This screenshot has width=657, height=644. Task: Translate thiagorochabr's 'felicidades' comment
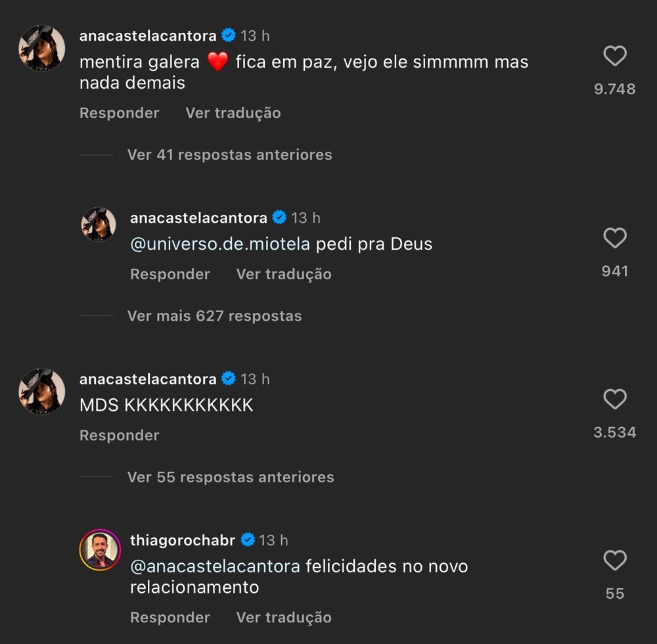284,618
